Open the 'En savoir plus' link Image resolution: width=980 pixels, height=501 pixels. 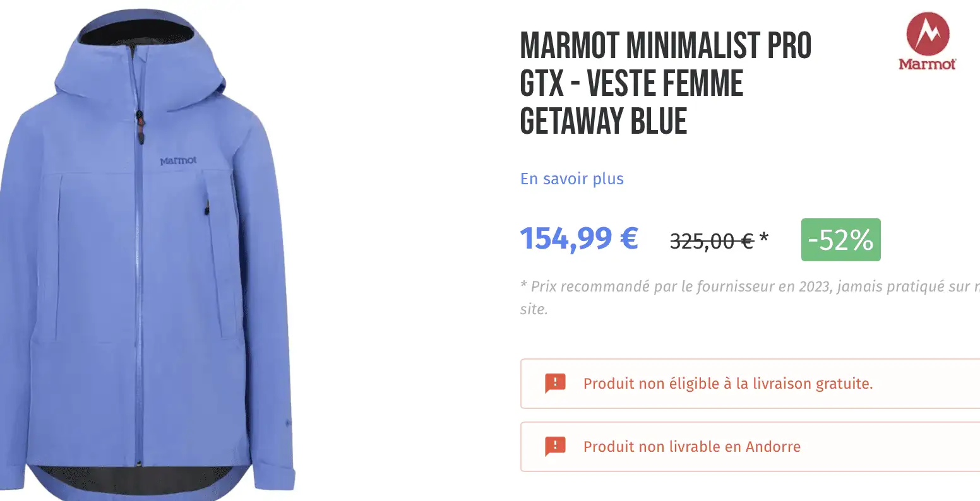click(x=571, y=179)
